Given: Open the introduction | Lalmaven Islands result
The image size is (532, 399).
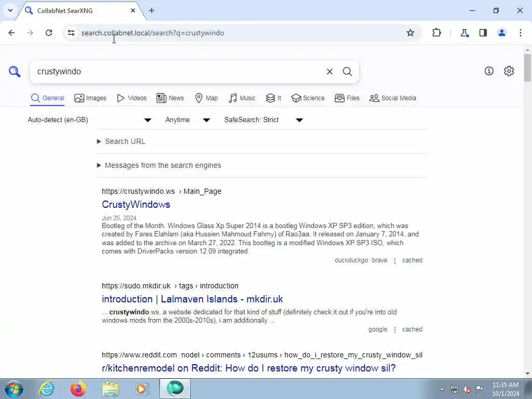Looking at the screenshot, I should [192, 299].
